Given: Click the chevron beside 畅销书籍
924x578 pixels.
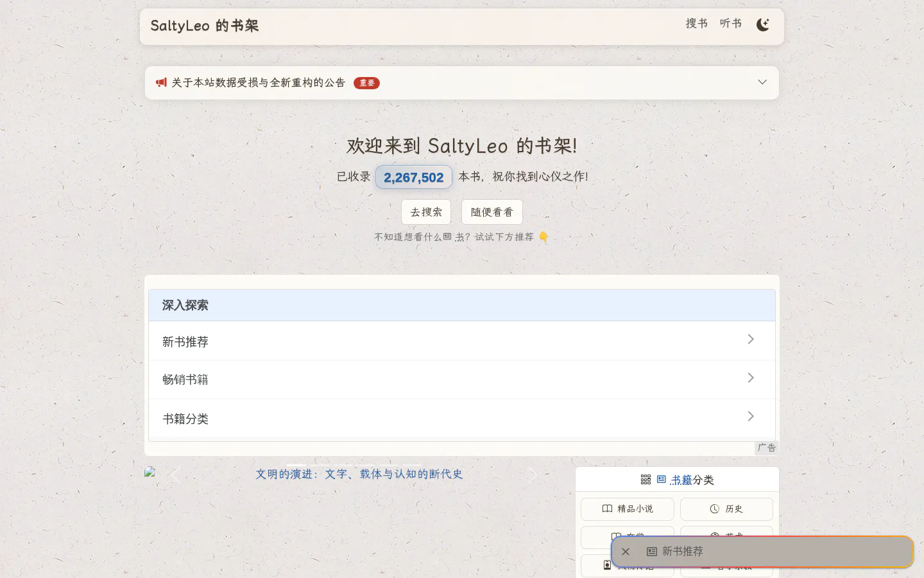Looking at the screenshot, I should pyautogui.click(x=750, y=378).
